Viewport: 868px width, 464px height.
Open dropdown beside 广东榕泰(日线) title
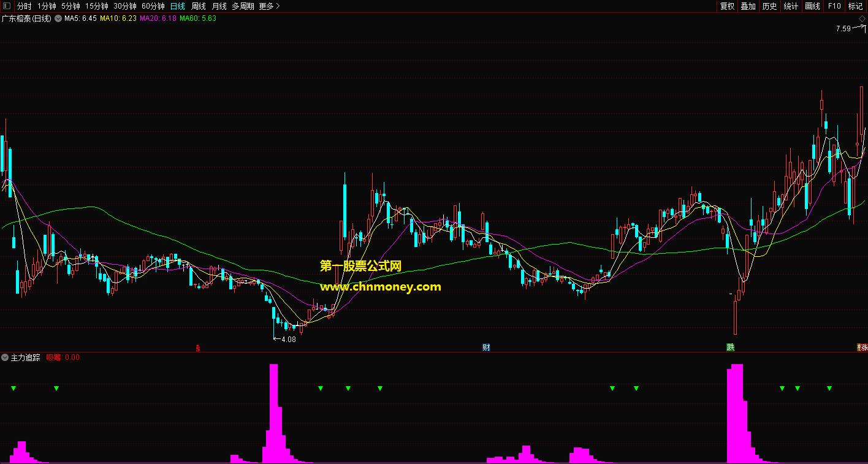58,18
